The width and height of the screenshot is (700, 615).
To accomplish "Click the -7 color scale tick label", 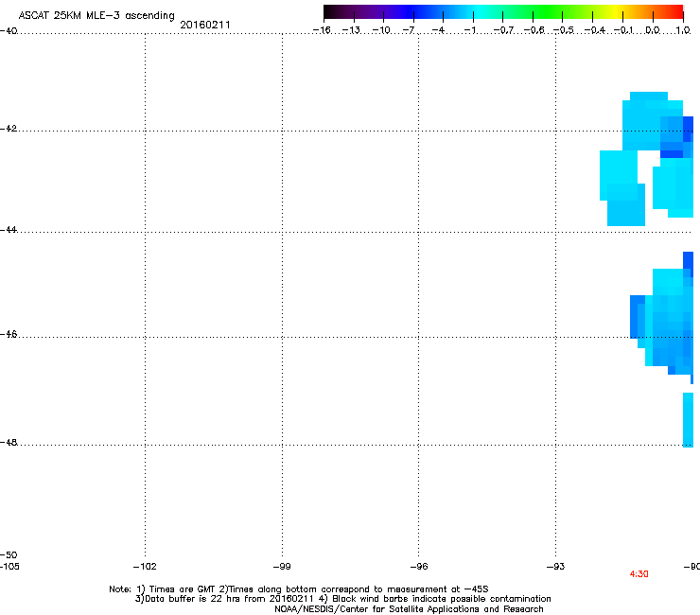I will 409,30.
